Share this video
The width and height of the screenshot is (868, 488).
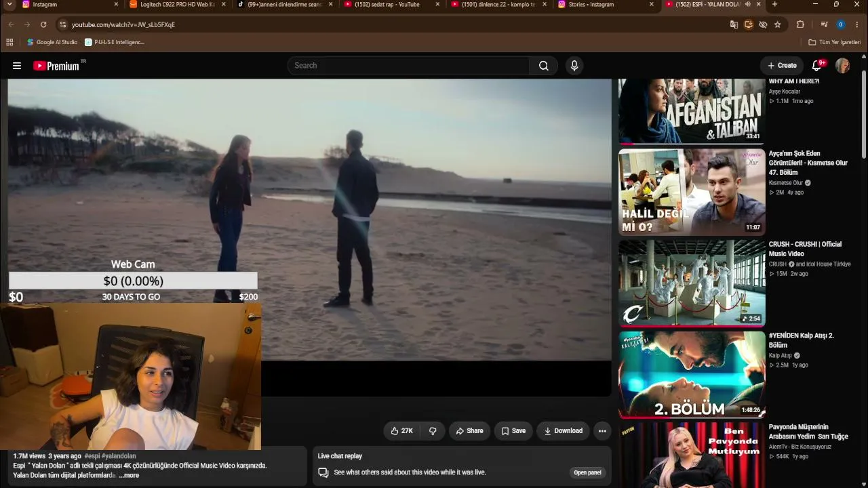pos(469,431)
